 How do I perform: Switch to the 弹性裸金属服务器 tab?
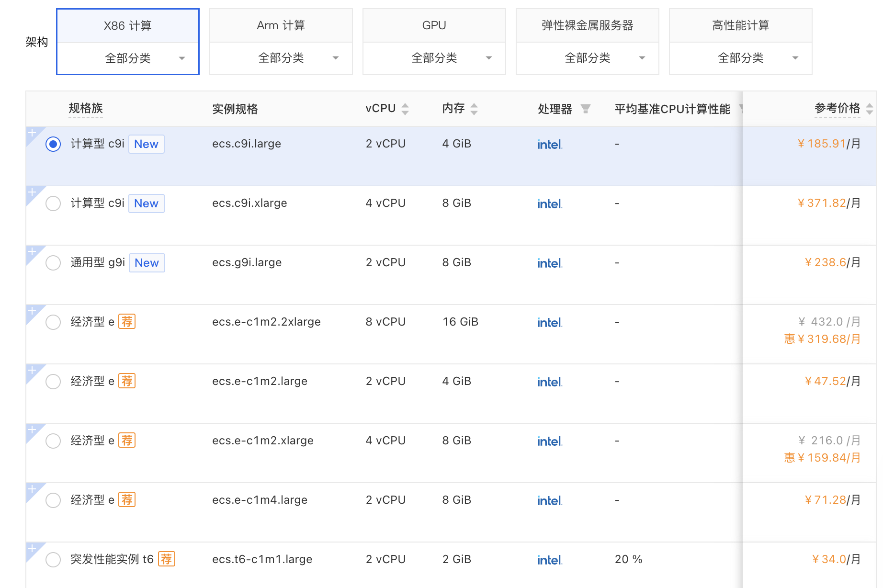[588, 25]
